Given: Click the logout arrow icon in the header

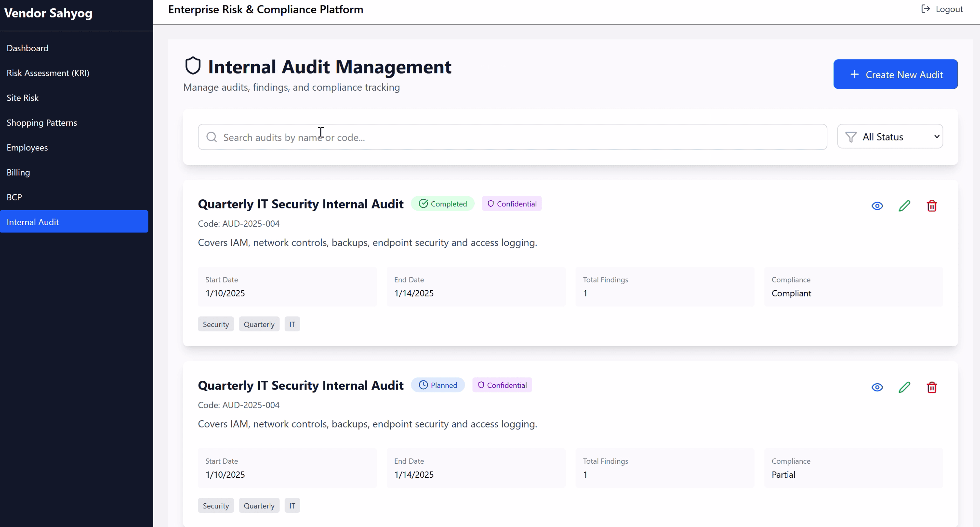Looking at the screenshot, I should (x=925, y=8).
